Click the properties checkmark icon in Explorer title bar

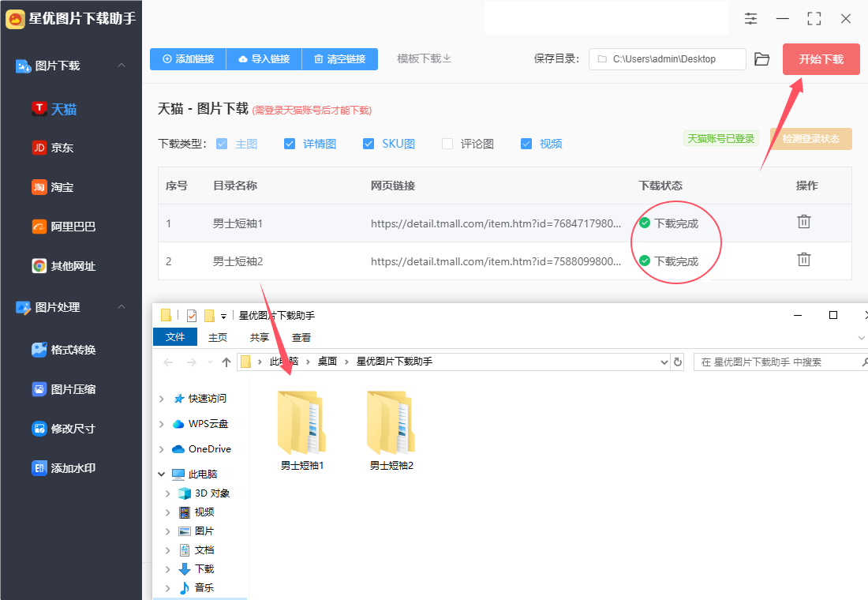(x=192, y=316)
